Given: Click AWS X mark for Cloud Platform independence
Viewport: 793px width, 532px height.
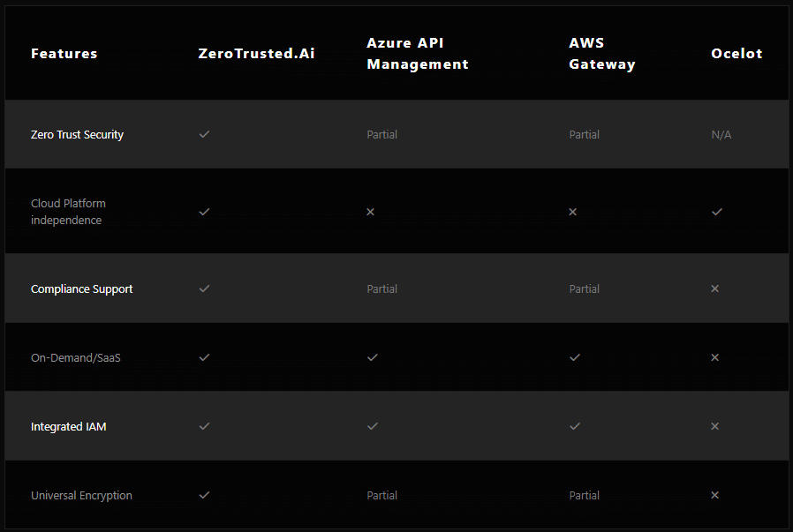Looking at the screenshot, I should pos(573,212).
